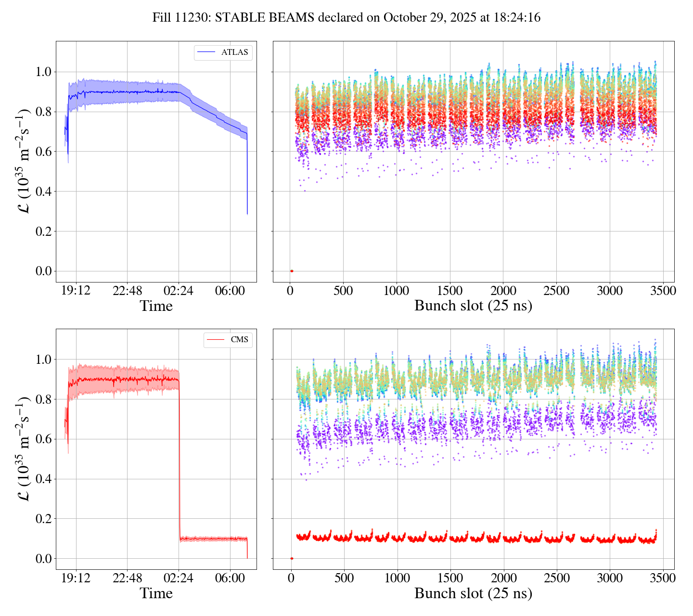693x616 pixels.
Task: Click the luminosity y-axis label of CMS plot
Action: point(24,449)
